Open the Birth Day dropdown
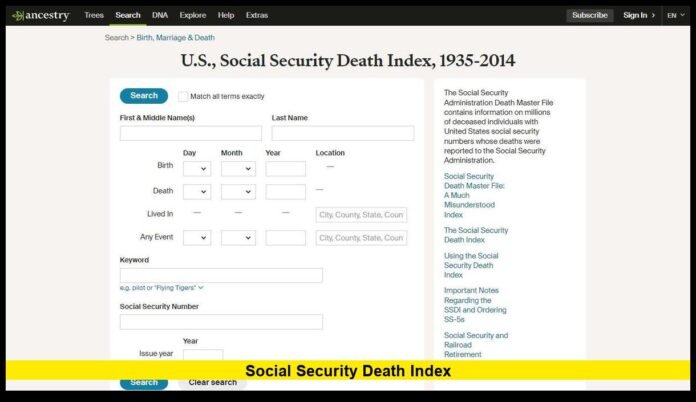The height and width of the screenshot is (402, 696). [x=197, y=169]
